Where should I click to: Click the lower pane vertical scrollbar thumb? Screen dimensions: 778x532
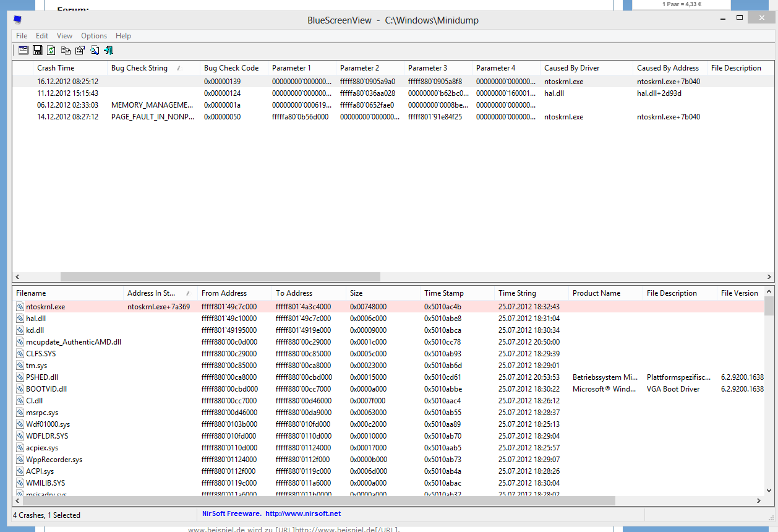click(769, 306)
